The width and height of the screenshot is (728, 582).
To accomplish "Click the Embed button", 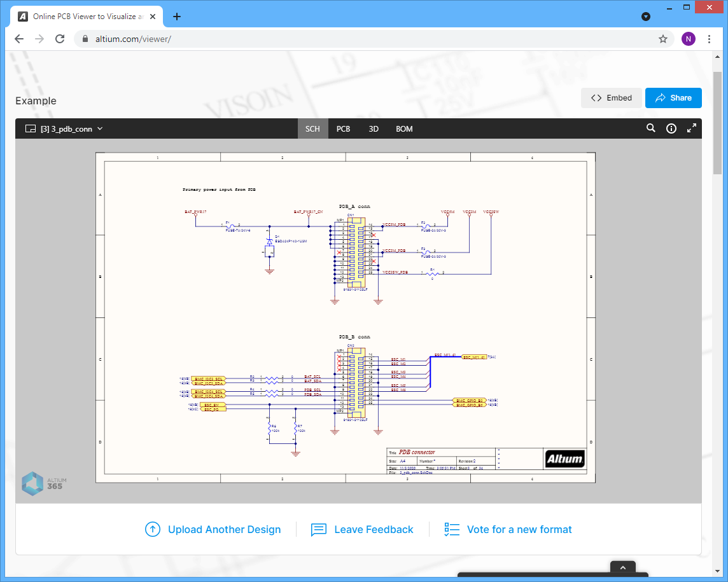I will [x=612, y=98].
